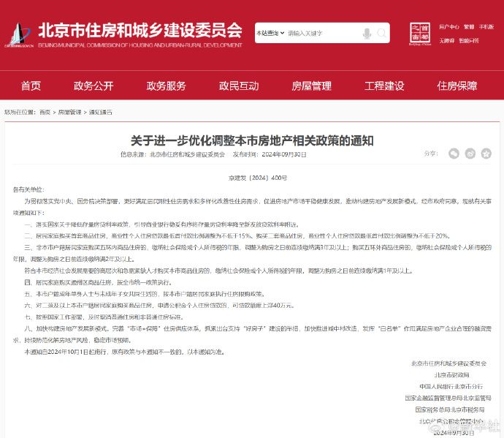Click the salutation 各有关单位

coord(28,189)
